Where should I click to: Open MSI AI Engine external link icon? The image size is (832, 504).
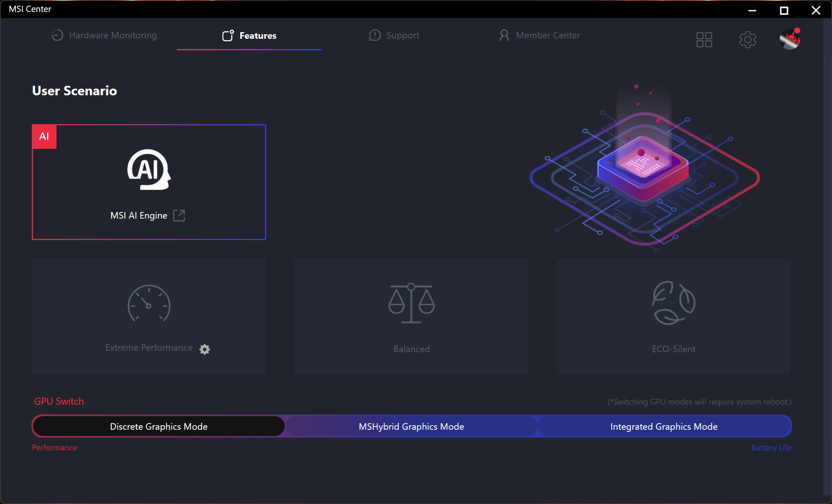coord(179,215)
